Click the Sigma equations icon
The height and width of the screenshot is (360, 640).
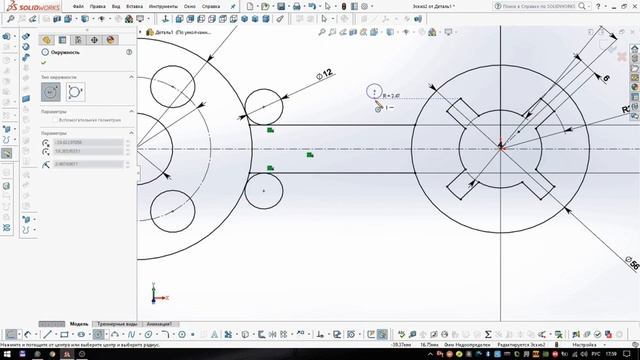click(488, 335)
